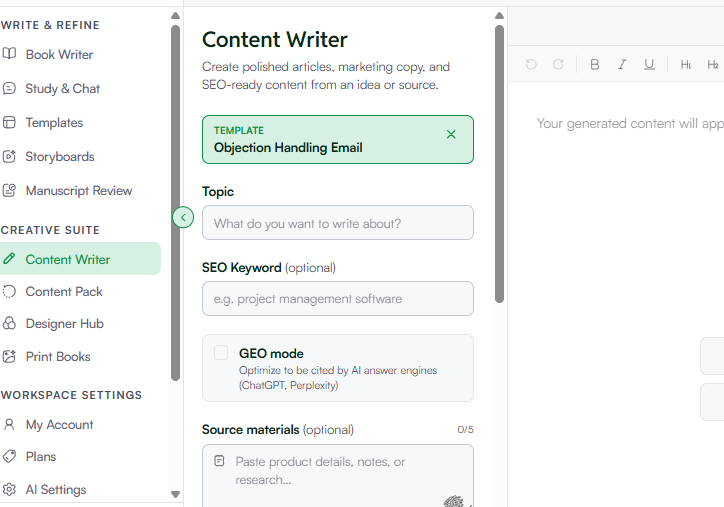Screen dimensions: 724x507
Task: Apply Heading 2 style from the toolbar
Action: click(713, 65)
